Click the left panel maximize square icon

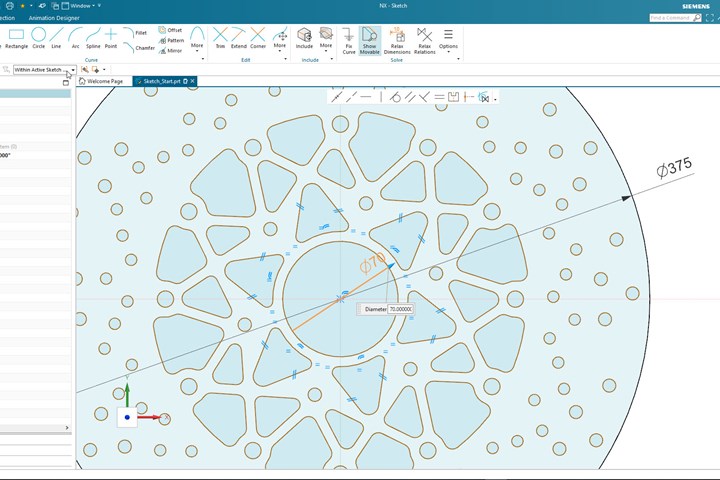66,83
